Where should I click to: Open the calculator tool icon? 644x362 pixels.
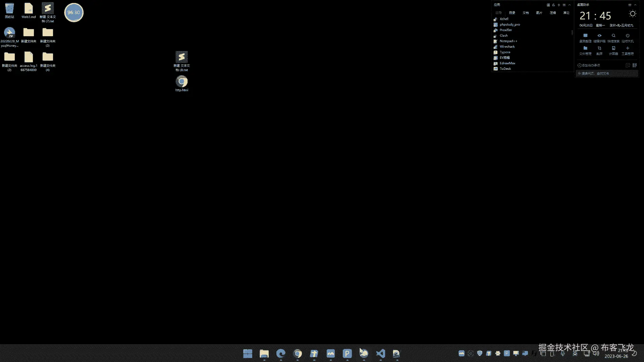point(613,48)
